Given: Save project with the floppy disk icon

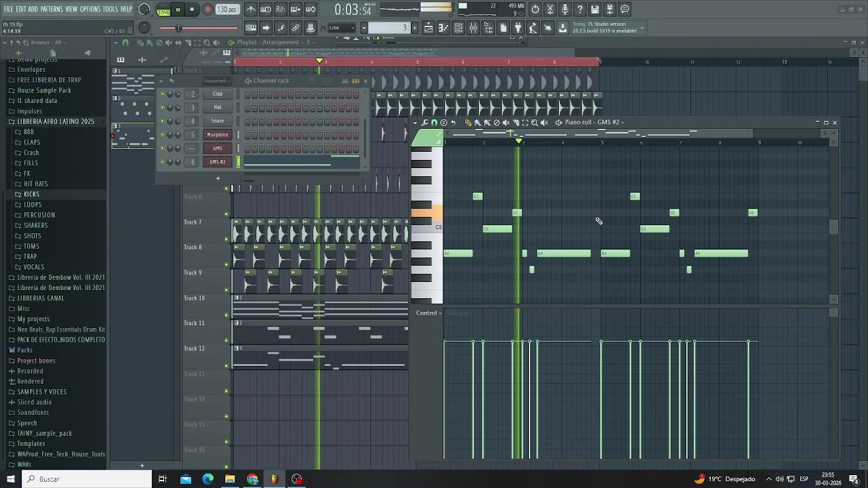Looking at the screenshot, I should pos(595,9).
